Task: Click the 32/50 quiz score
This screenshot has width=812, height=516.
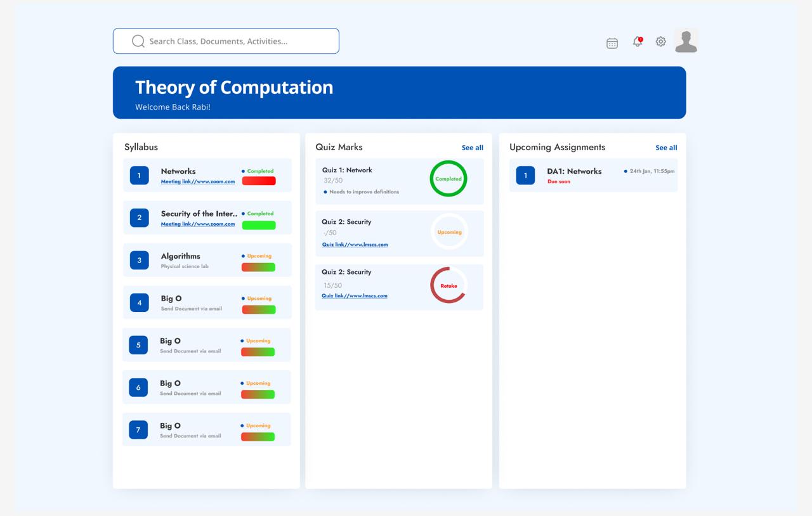Action: point(333,181)
